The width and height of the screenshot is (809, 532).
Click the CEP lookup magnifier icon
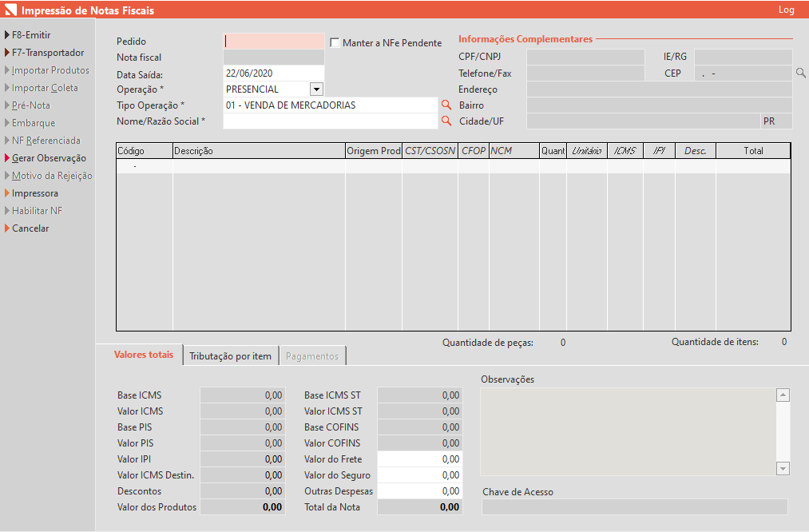(801, 73)
